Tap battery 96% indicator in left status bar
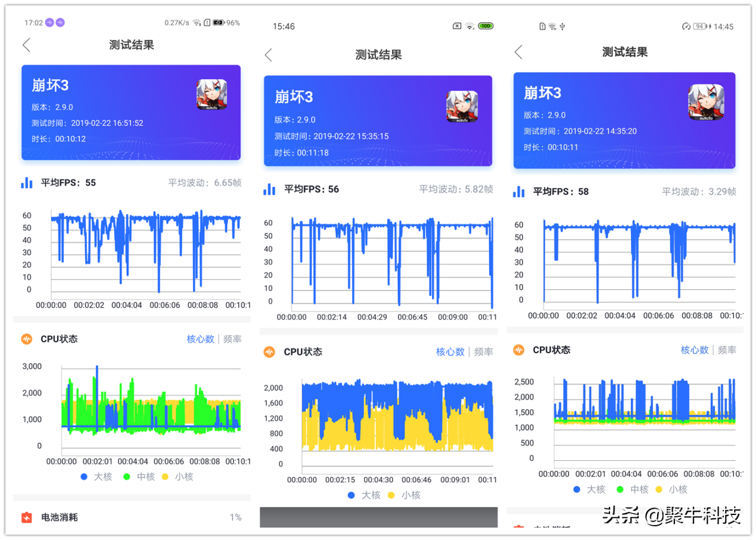 pyautogui.click(x=226, y=23)
